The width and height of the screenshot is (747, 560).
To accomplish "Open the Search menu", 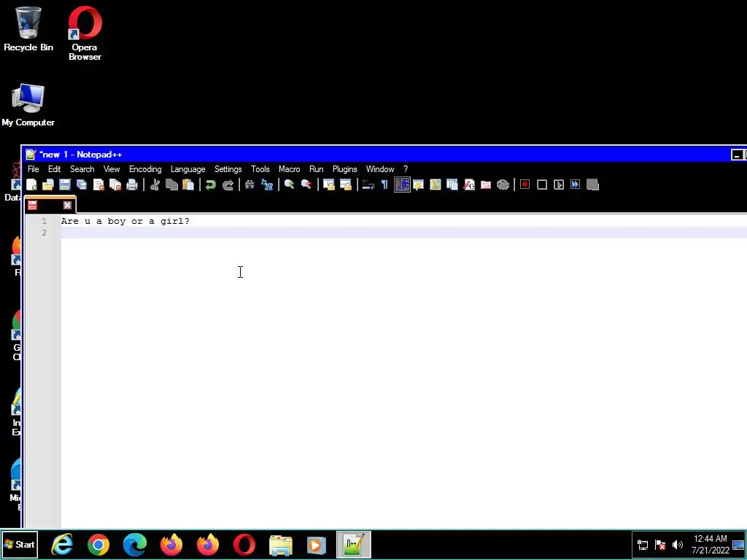I will pos(82,169).
